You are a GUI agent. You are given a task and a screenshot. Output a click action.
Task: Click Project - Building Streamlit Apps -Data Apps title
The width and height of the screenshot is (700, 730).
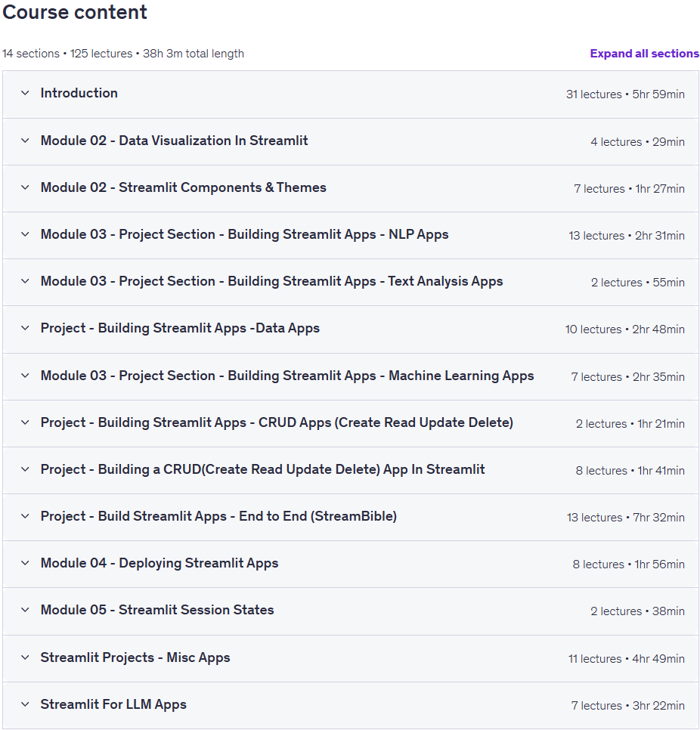[180, 328]
